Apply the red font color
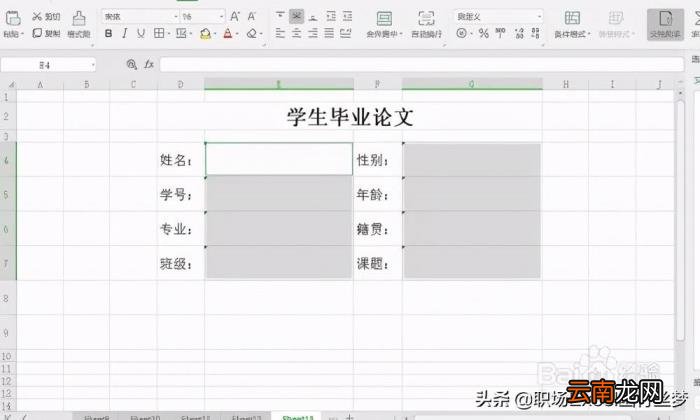Screen dimensions: 700x420 click(x=228, y=33)
